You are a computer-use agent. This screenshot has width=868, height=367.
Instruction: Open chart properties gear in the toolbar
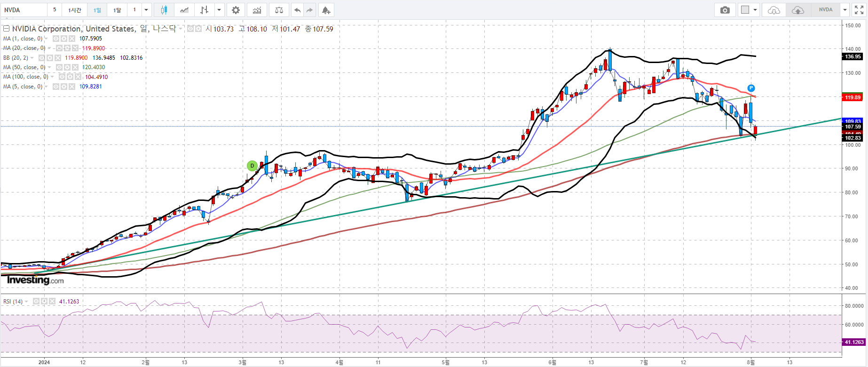pos(236,10)
